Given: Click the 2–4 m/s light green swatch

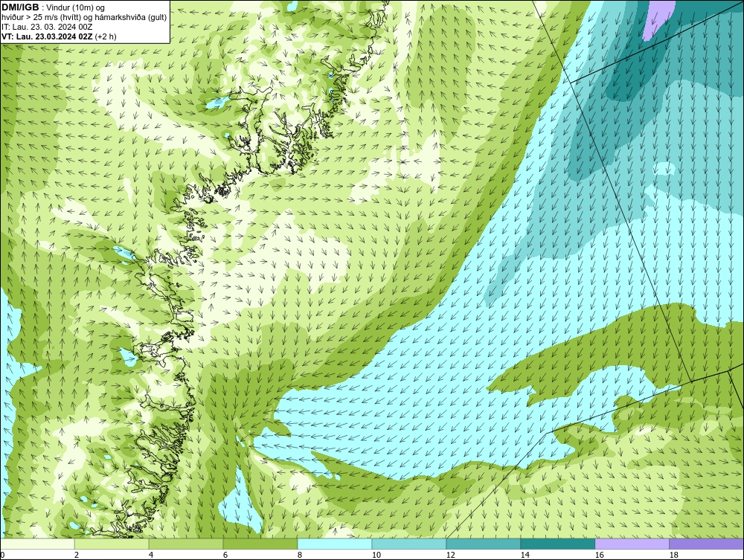Looking at the screenshot, I should [112, 544].
